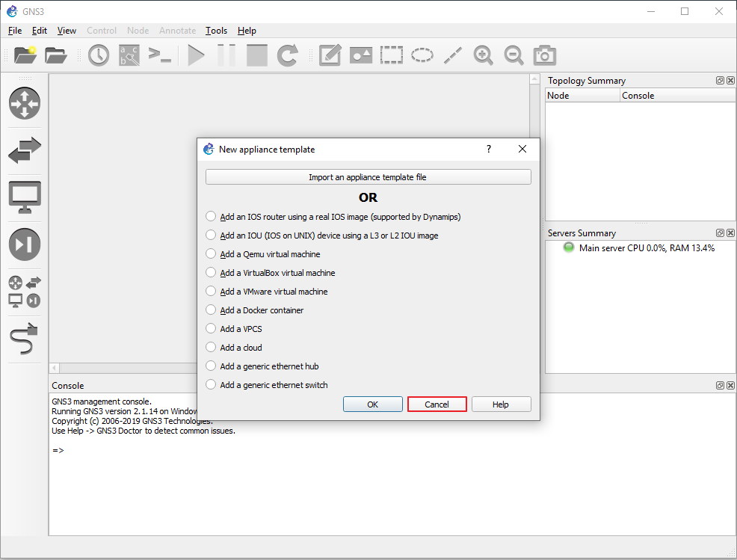Float the Console panel
The image size is (737, 560).
pyautogui.click(x=720, y=385)
